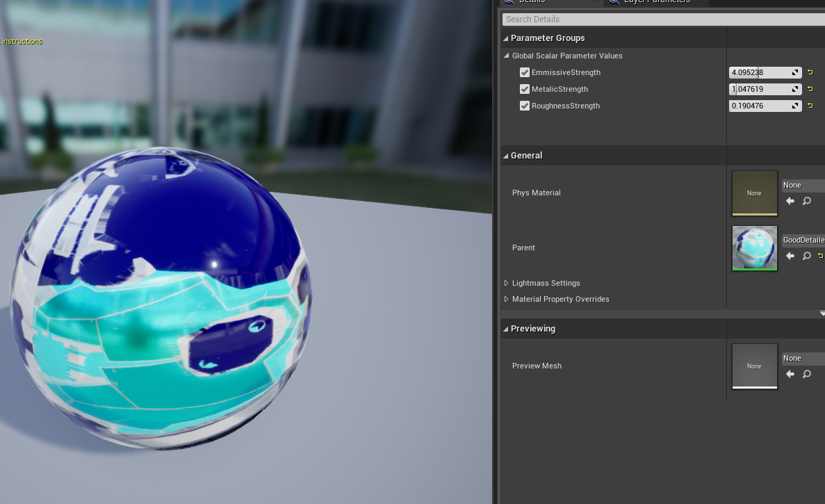Click the EmmissiveStrength spinner arrow icon

coord(796,72)
